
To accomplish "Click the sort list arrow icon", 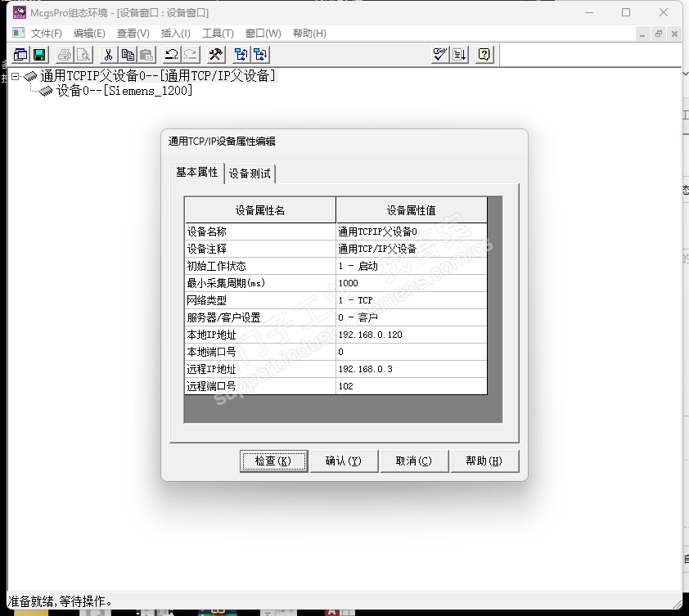I will (x=460, y=55).
